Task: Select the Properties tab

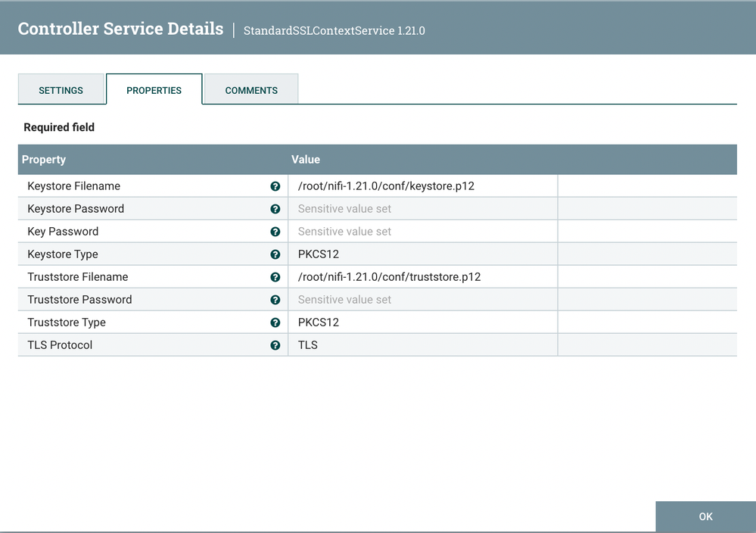Action: click(x=154, y=90)
